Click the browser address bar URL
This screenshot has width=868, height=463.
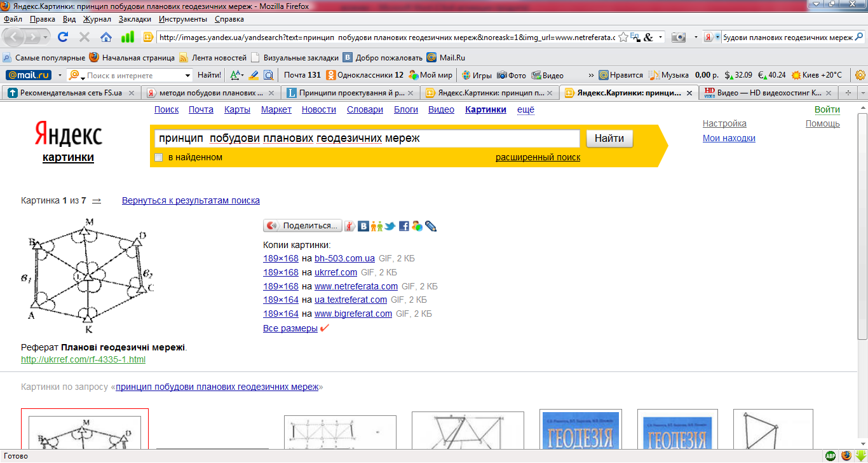pyautogui.click(x=386, y=37)
